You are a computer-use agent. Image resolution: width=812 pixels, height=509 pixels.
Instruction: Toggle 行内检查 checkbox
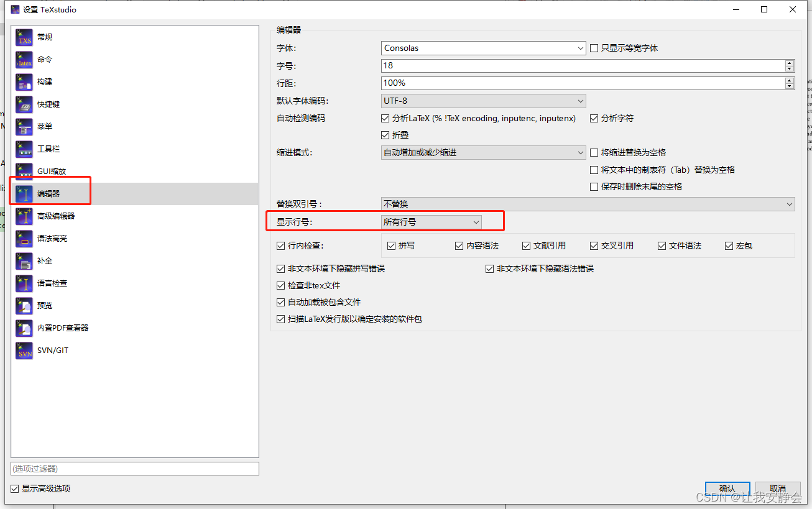coord(280,245)
